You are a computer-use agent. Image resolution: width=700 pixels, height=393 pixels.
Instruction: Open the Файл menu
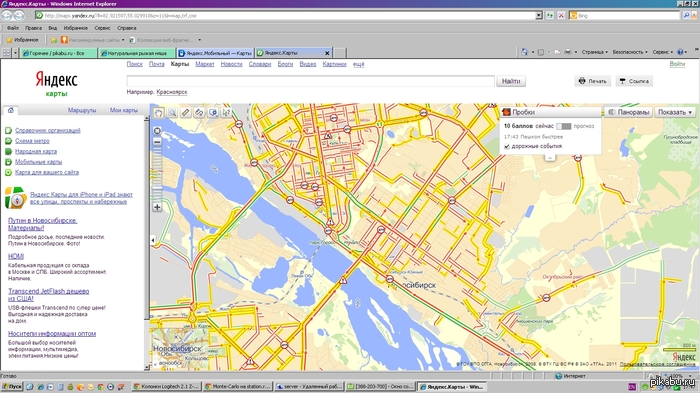(x=12, y=28)
